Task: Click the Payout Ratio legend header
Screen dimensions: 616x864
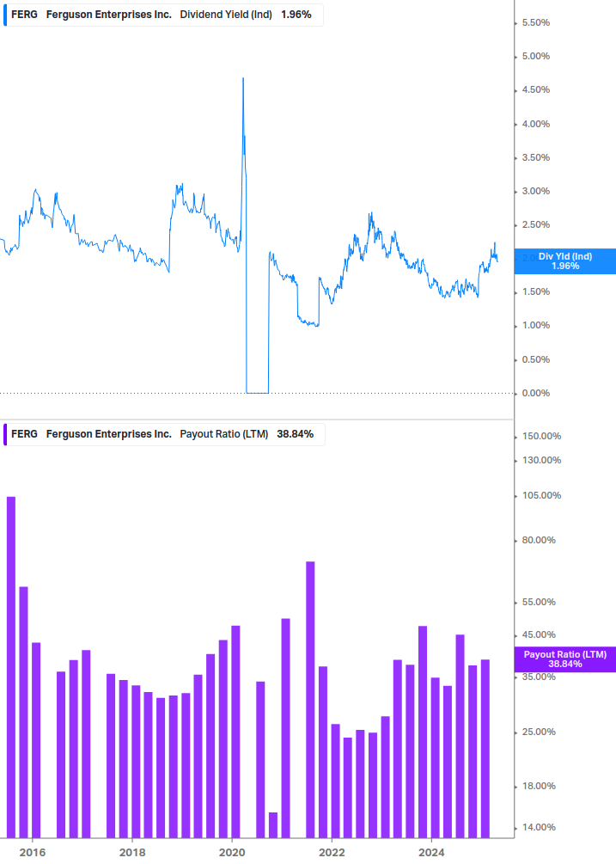Action: click(164, 434)
